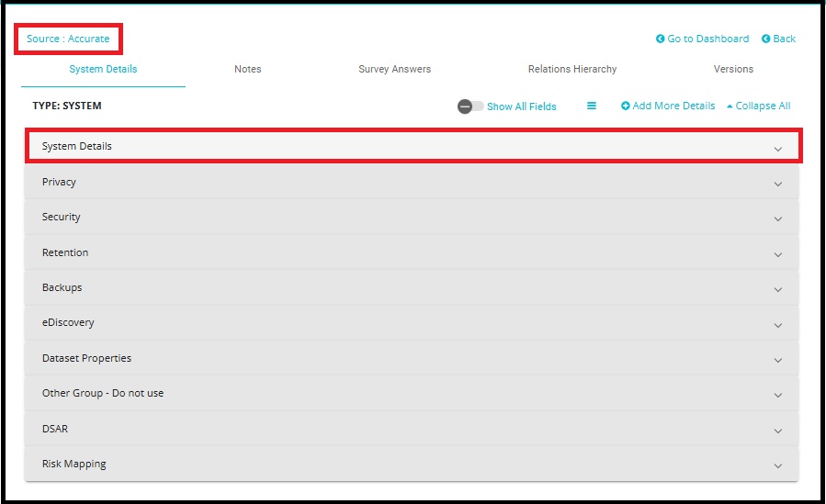Open the Survey Answers tab
Screen dimensions: 826x504
(x=394, y=69)
